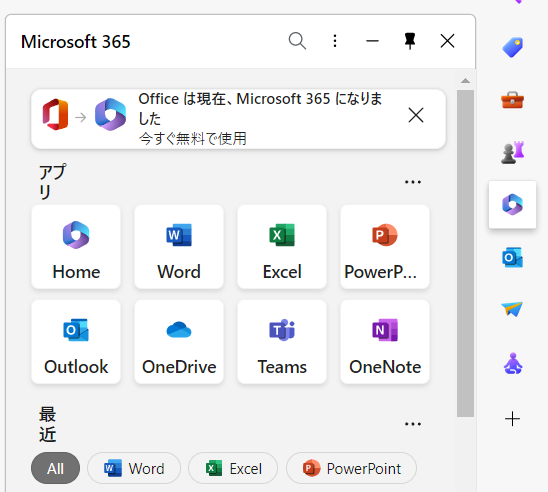Filter recent files by Excel
Image resolution: width=548 pixels, height=492 pixels.
(233, 468)
